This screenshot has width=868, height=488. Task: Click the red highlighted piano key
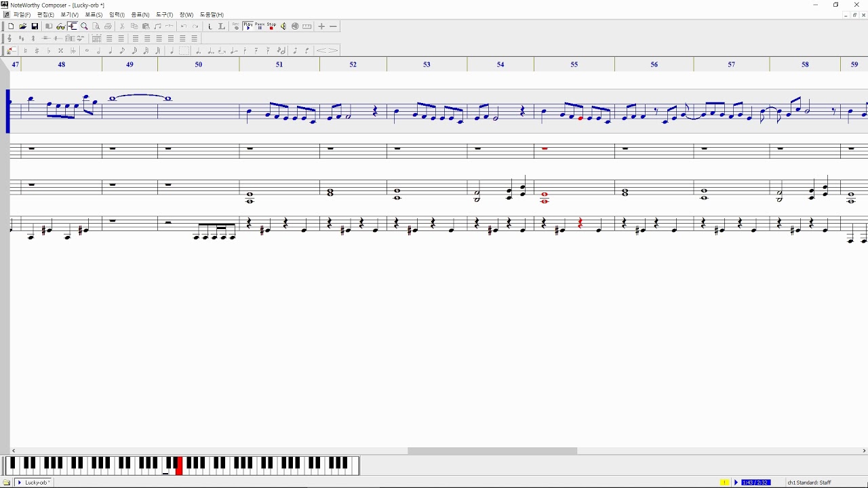tap(179, 466)
